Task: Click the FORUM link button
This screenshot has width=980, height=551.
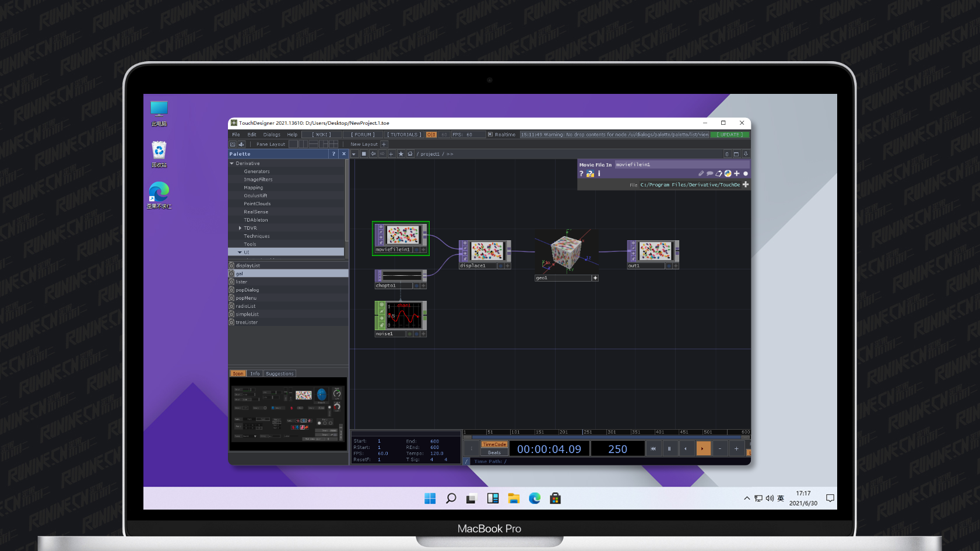Action: point(363,135)
